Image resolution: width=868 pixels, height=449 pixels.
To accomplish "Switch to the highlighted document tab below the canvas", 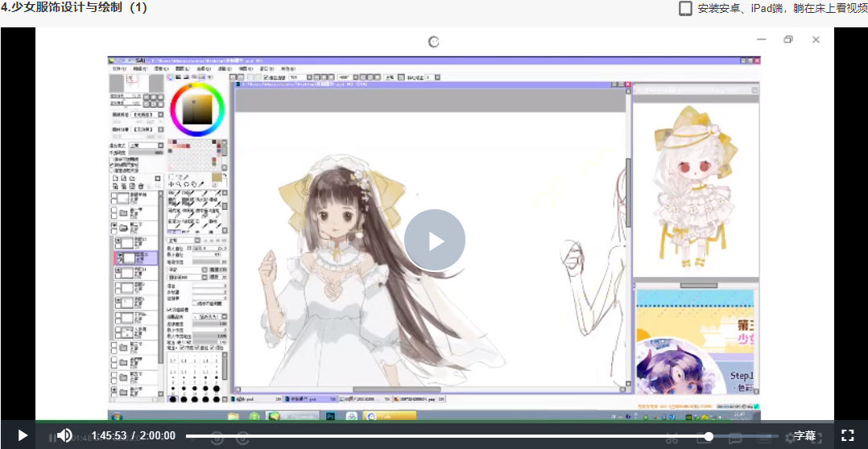I will coord(311,398).
